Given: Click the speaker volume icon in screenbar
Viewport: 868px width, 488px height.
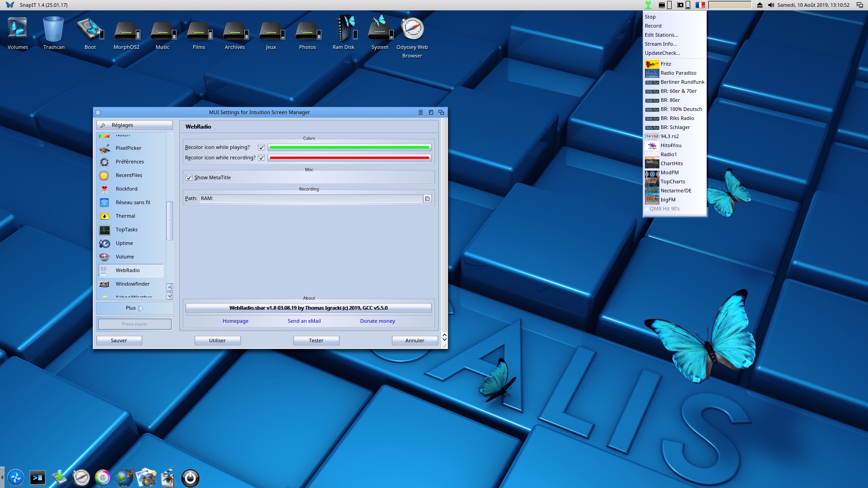Looking at the screenshot, I should pos(771,5).
